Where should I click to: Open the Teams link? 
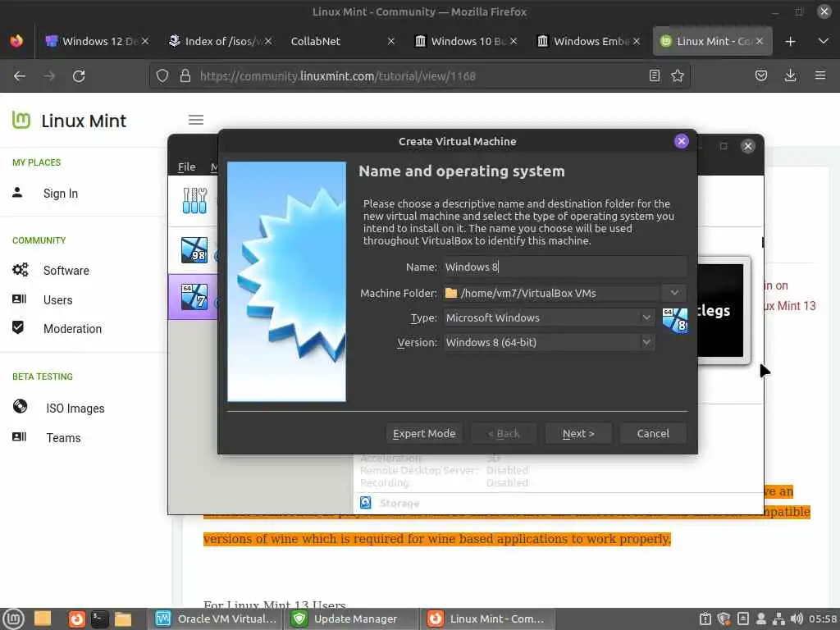[x=63, y=438]
